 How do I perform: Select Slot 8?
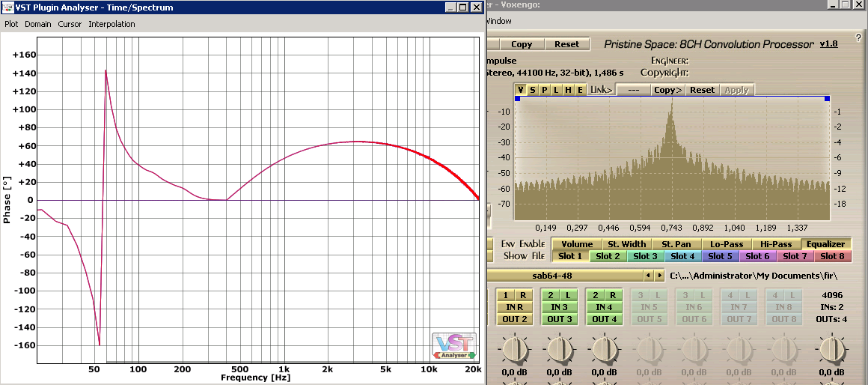click(x=832, y=256)
